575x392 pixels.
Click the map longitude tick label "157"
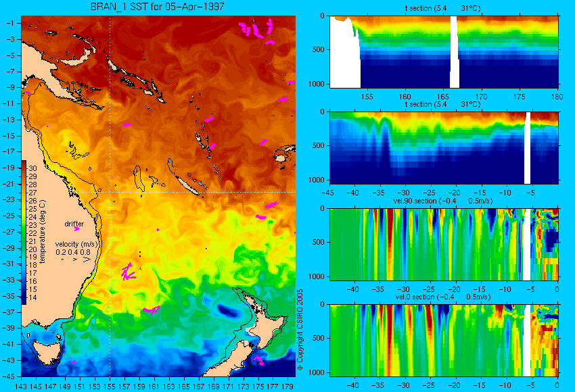pyautogui.click(x=124, y=386)
